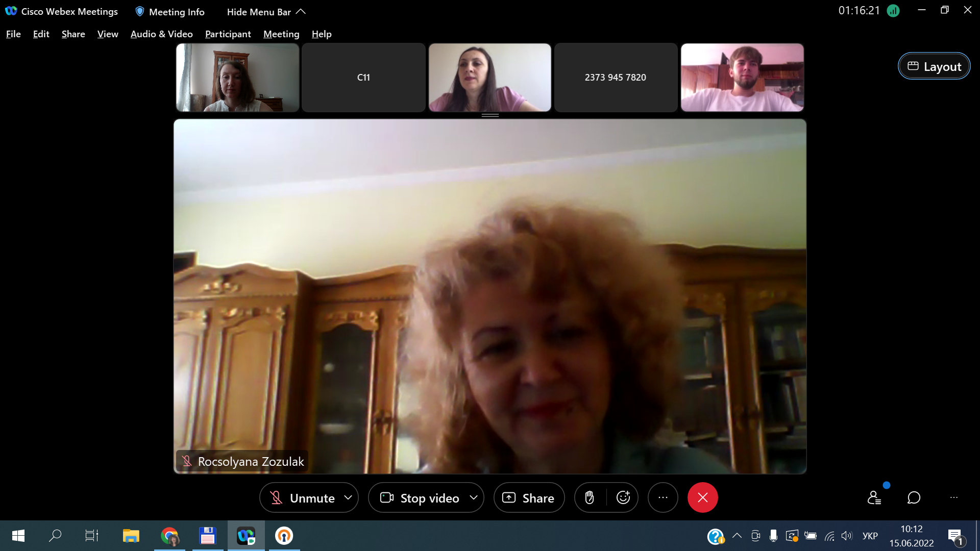Image resolution: width=980 pixels, height=551 pixels.
Task: Open panel options ellipsis at bottom right
Action: tap(953, 497)
